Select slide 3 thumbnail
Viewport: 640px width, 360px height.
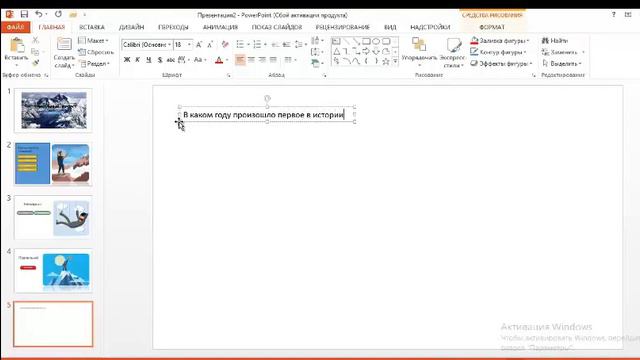[x=53, y=217]
